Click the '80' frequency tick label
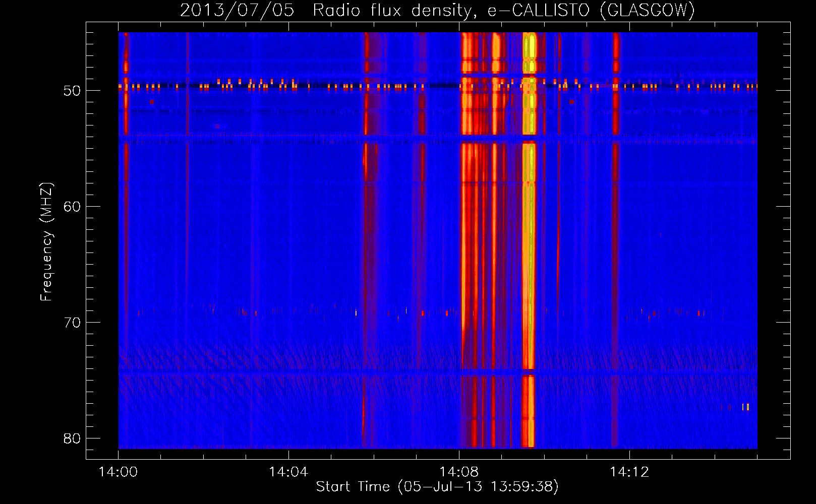 [x=72, y=438]
